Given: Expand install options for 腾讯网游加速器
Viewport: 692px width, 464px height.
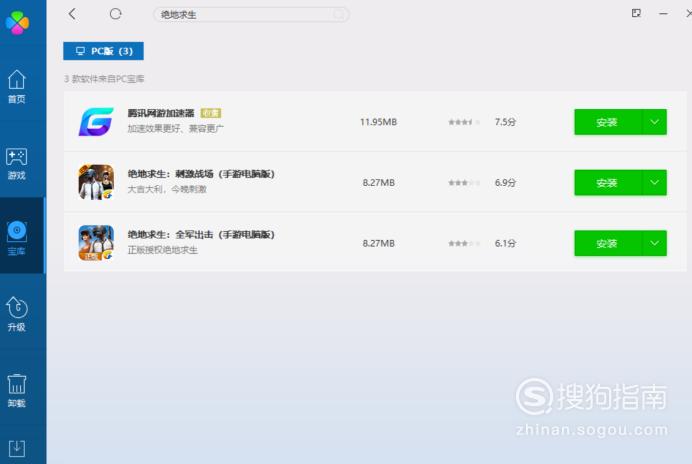Looking at the screenshot, I should pyautogui.click(x=654, y=122).
